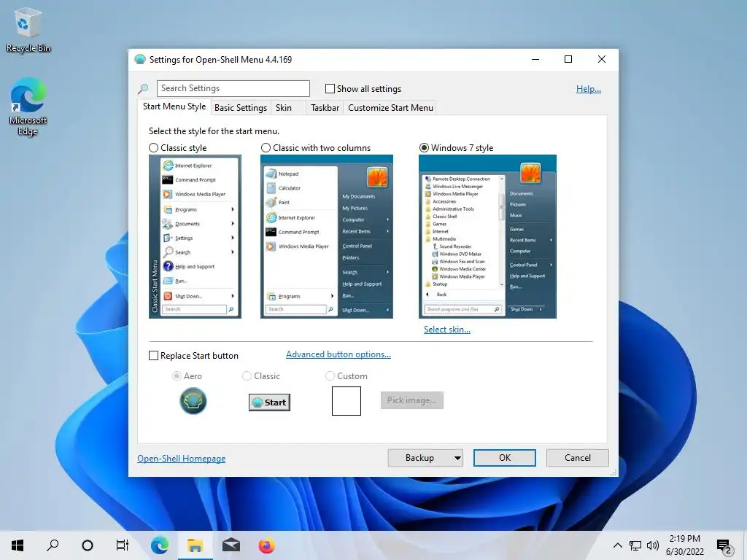Click the Help... link
747x560 pixels.
(589, 89)
